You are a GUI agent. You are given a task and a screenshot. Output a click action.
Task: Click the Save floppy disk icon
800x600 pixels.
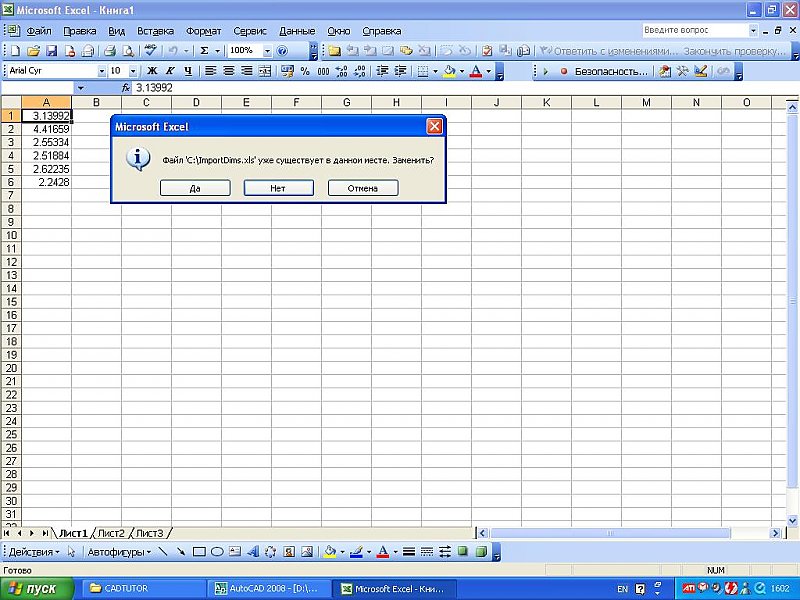pyautogui.click(x=52, y=51)
